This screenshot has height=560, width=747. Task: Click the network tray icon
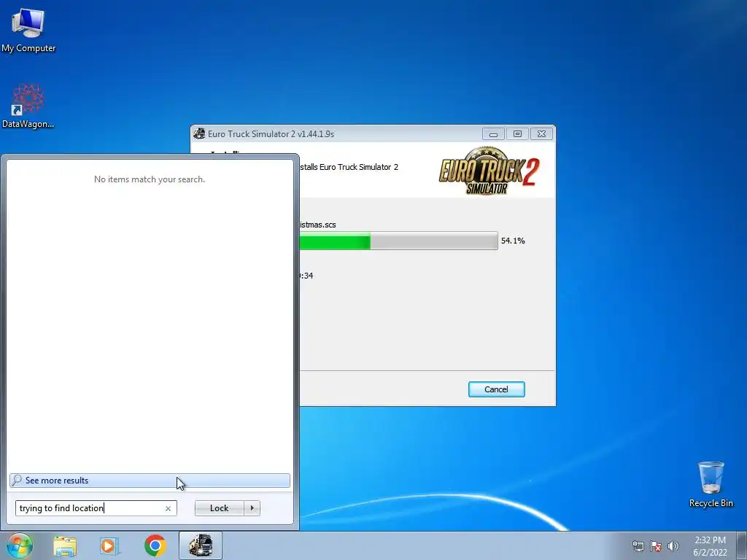pyautogui.click(x=638, y=545)
